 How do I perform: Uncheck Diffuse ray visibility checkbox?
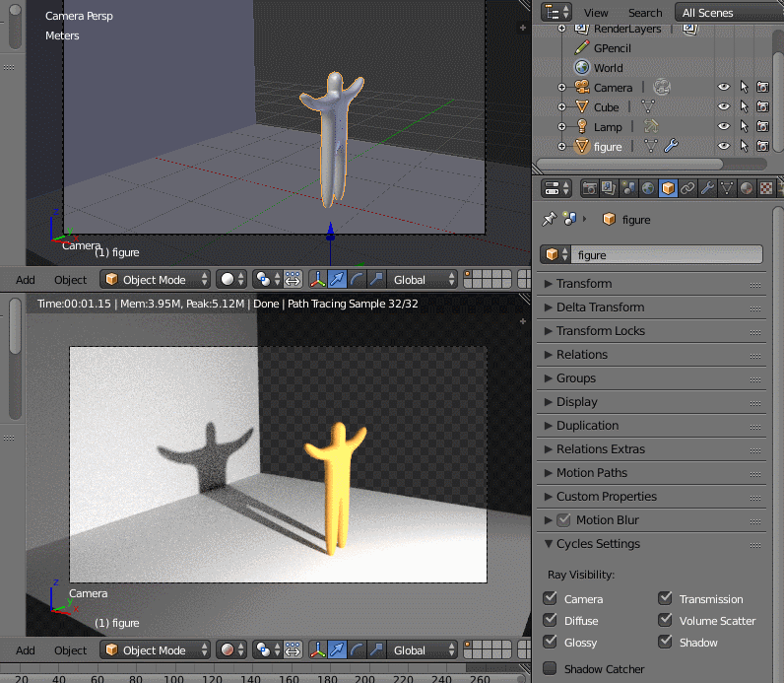(550, 620)
